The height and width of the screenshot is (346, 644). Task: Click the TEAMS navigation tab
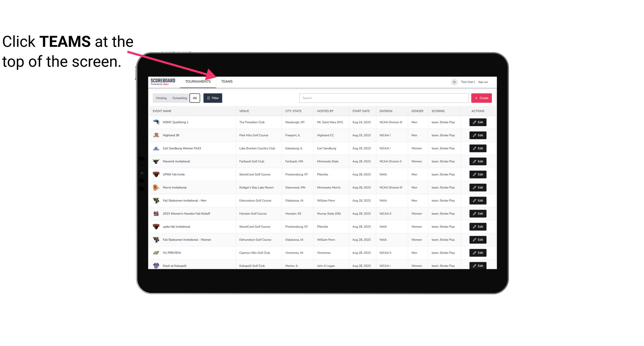pyautogui.click(x=226, y=81)
